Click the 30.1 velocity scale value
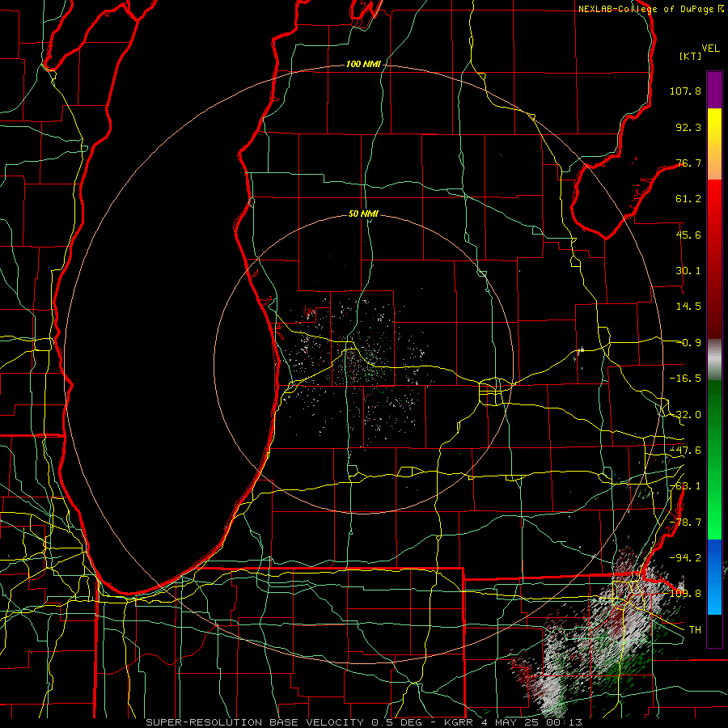This screenshot has width=728, height=728. coord(688,271)
